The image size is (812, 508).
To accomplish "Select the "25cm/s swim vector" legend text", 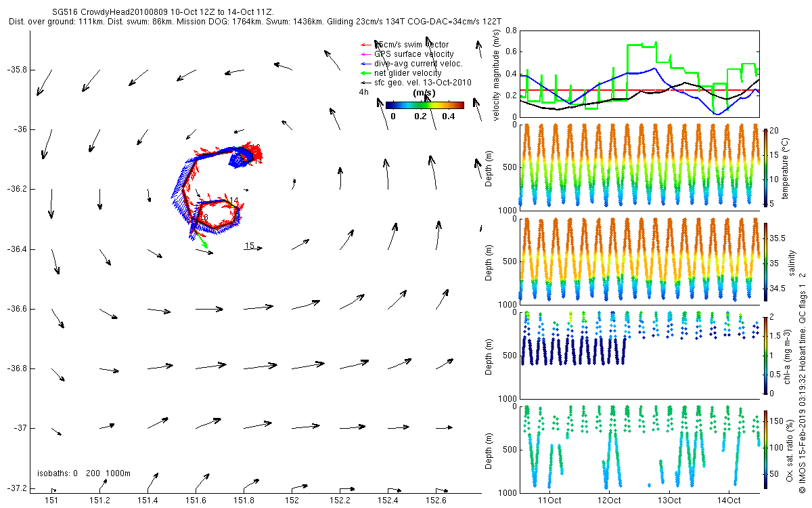I will pos(411,45).
